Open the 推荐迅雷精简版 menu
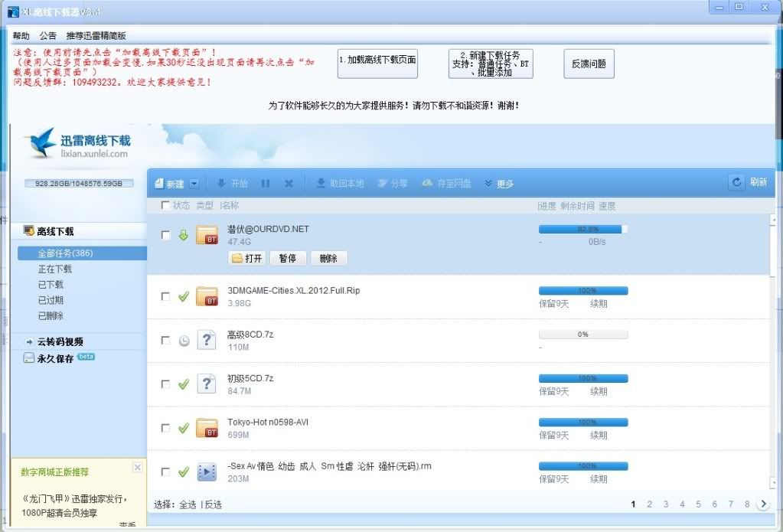783x532 pixels. [96, 35]
